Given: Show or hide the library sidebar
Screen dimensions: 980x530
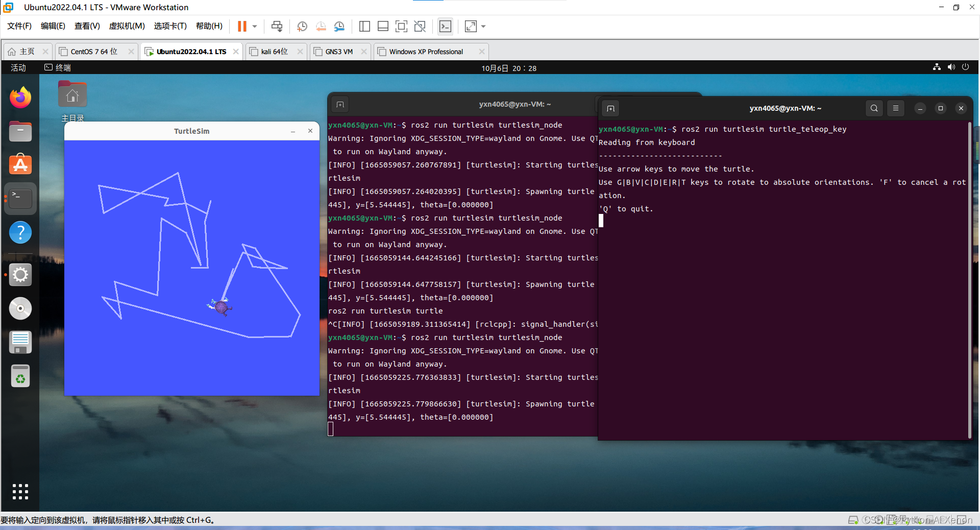Looking at the screenshot, I should [364, 26].
